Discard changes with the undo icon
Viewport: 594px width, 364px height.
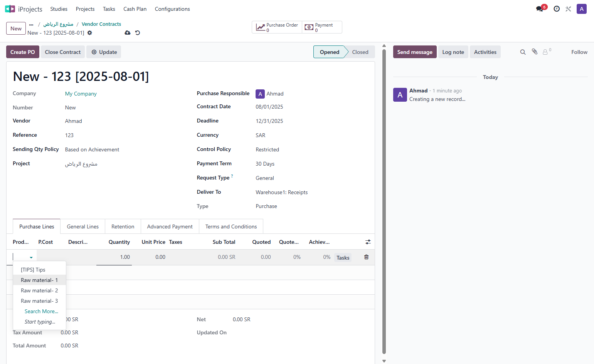point(138,33)
